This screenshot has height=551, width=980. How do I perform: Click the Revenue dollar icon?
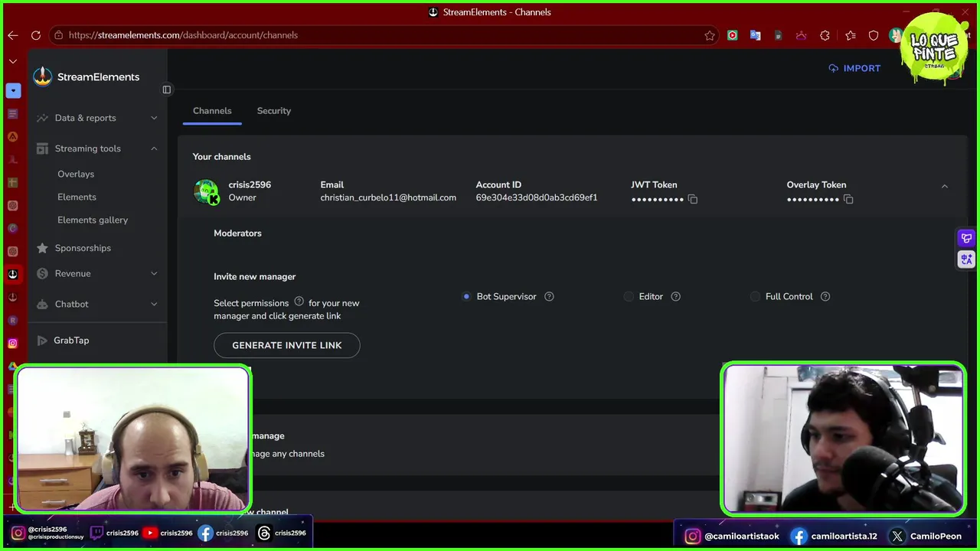coord(42,273)
